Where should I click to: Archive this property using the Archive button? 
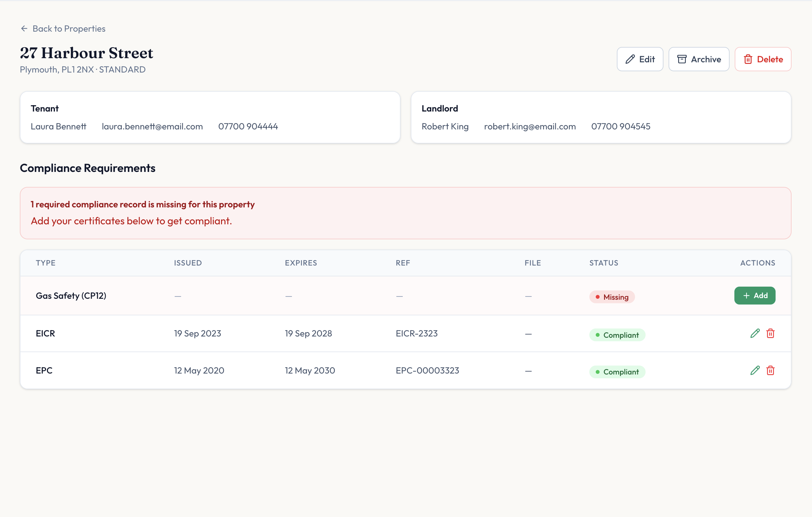point(699,59)
